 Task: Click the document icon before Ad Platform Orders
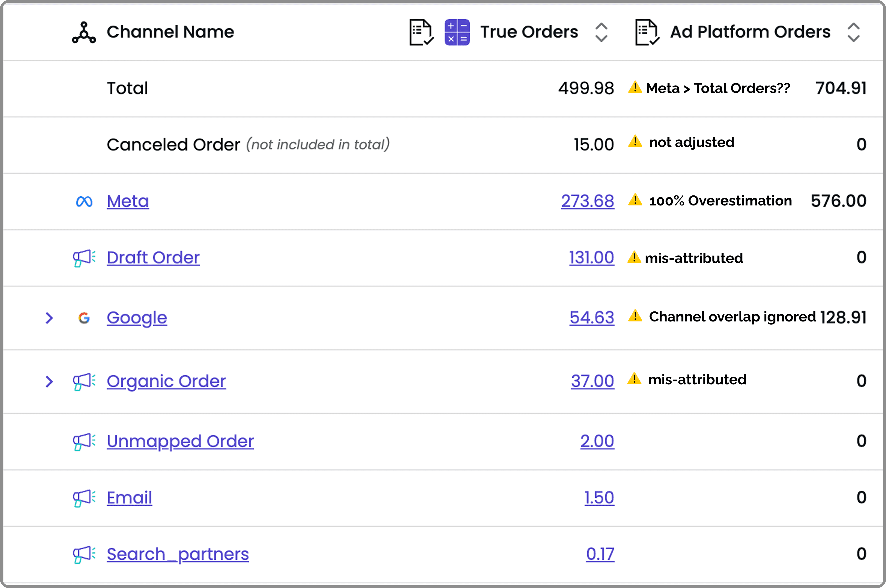pyautogui.click(x=647, y=32)
